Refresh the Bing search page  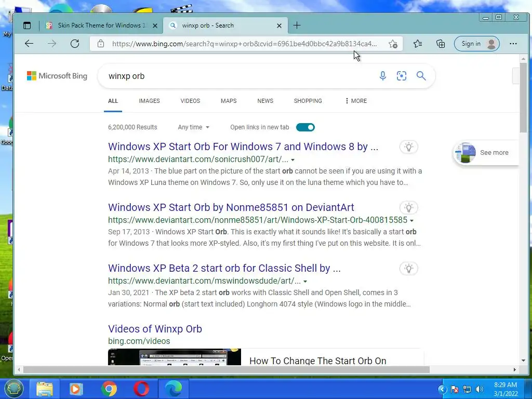75,44
